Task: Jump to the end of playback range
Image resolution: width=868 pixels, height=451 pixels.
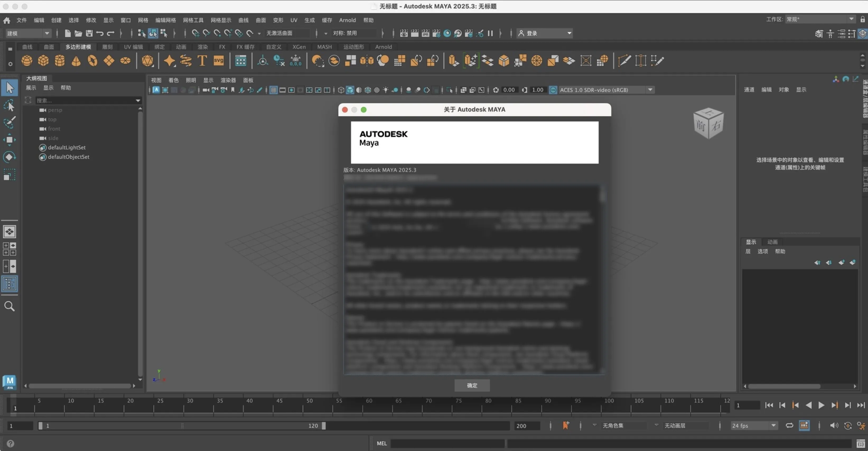Action: click(861, 405)
